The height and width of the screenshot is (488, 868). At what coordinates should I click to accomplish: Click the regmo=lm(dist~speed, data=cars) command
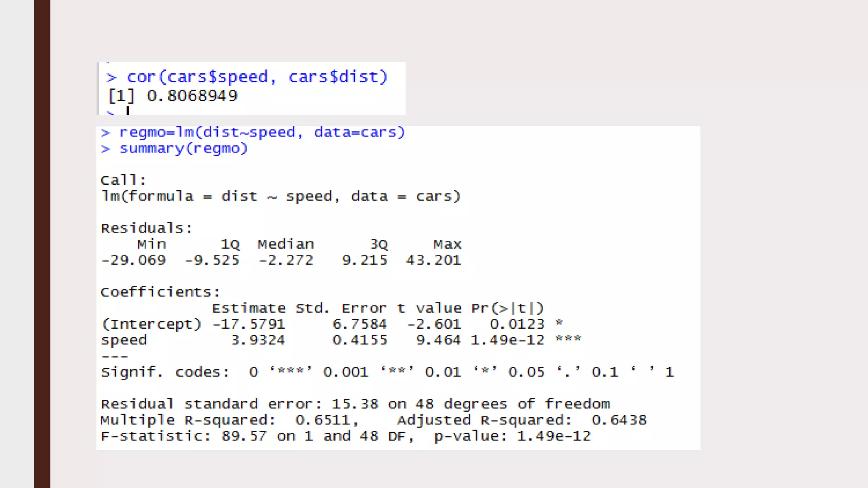(262, 132)
